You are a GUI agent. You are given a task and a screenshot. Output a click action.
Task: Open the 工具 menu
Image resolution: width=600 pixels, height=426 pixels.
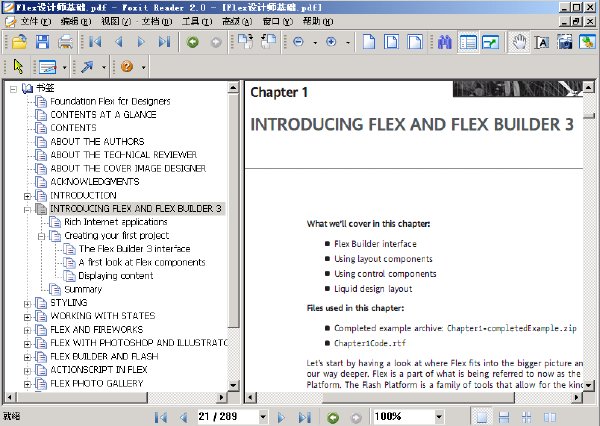click(x=197, y=21)
